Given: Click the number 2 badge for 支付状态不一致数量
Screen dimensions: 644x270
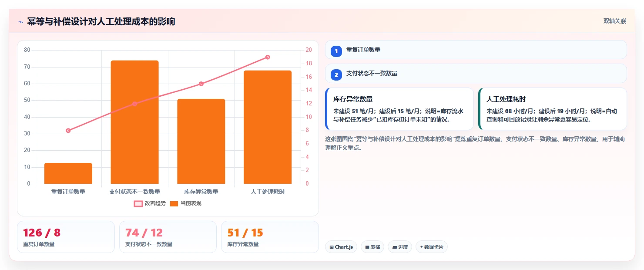Looking at the screenshot, I should pyautogui.click(x=336, y=74).
